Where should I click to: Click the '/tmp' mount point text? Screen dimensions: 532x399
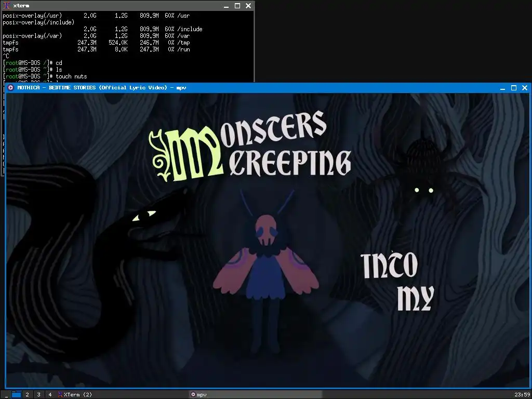click(x=183, y=43)
